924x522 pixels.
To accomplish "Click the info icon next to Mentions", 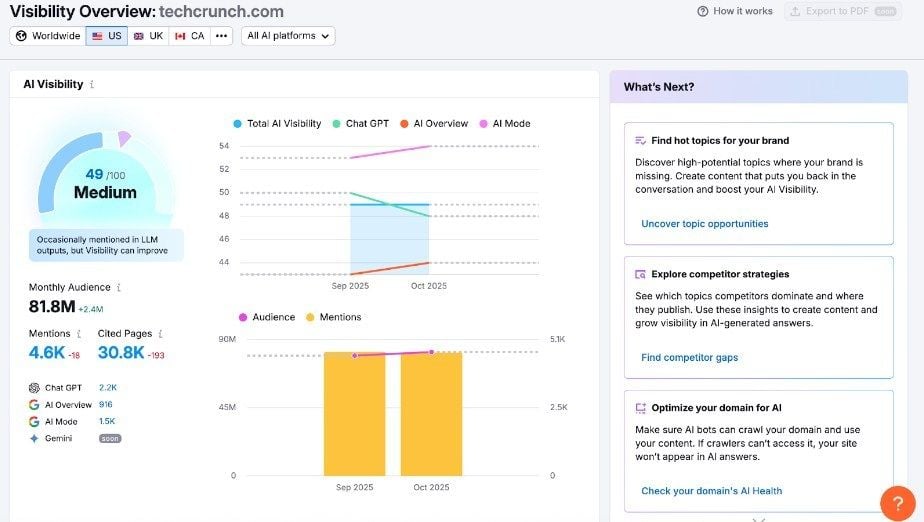I will point(80,334).
